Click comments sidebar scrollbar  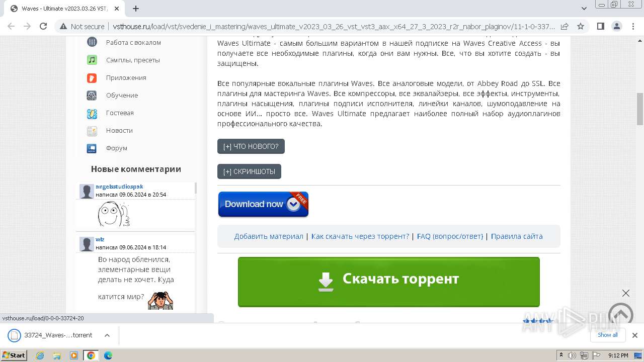196,188
